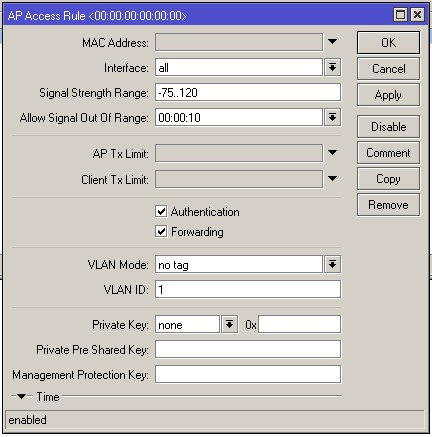The height and width of the screenshot is (437, 432).
Task: Click the OK button
Action: pyautogui.click(x=388, y=43)
